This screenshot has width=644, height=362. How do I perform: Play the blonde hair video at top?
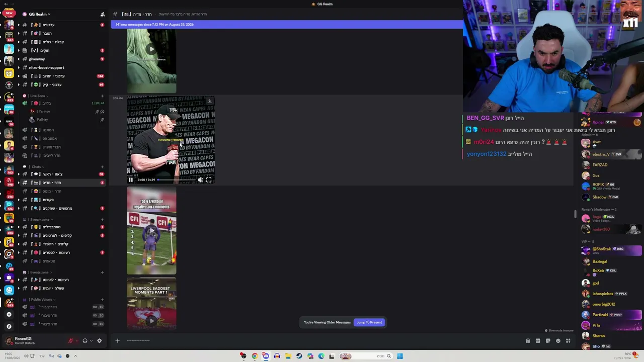[x=151, y=49]
